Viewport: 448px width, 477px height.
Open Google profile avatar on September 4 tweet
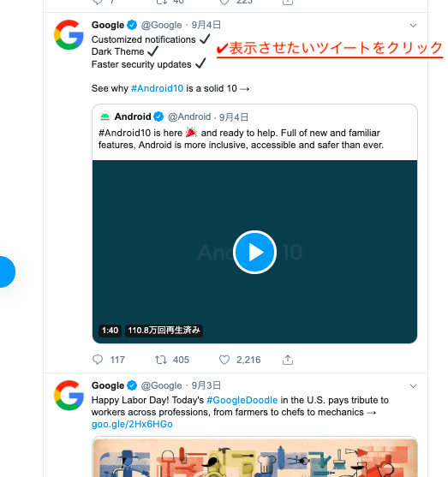tap(69, 34)
